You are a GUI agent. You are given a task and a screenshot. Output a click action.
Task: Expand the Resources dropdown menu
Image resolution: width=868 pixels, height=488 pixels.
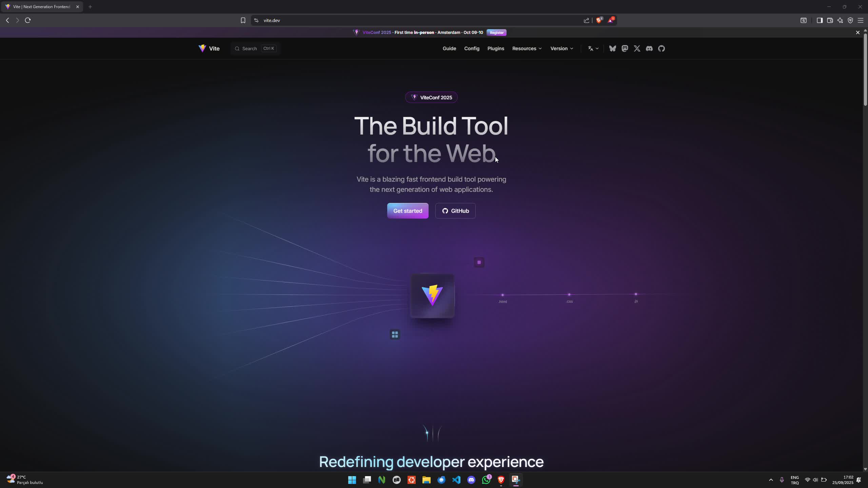click(x=527, y=48)
